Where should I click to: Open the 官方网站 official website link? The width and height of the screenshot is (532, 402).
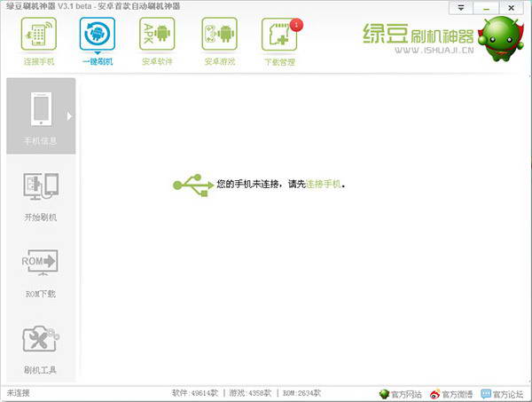coord(402,394)
